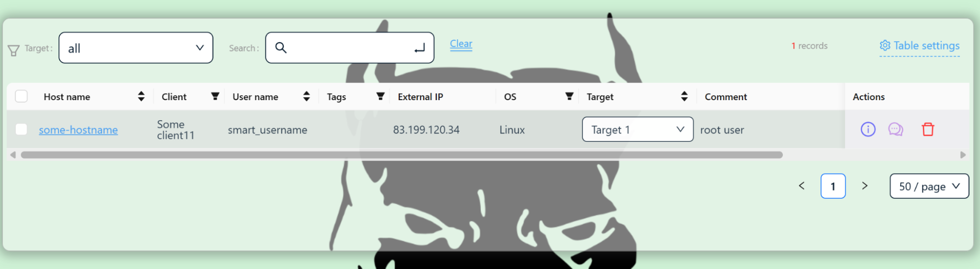Image resolution: width=980 pixels, height=269 pixels.
Task: Click the magnifier search icon
Action: (x=281, y=48)
